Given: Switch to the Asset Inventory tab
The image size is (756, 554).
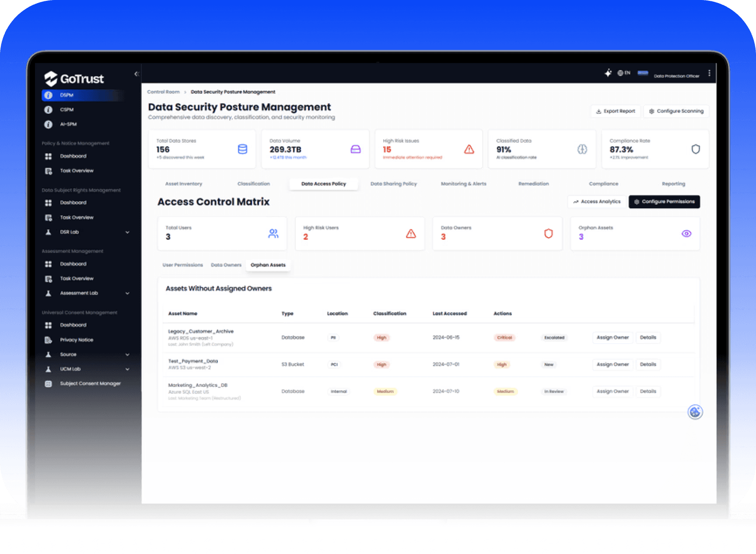Looking at the screenshot, I should [x=184, y=184].
